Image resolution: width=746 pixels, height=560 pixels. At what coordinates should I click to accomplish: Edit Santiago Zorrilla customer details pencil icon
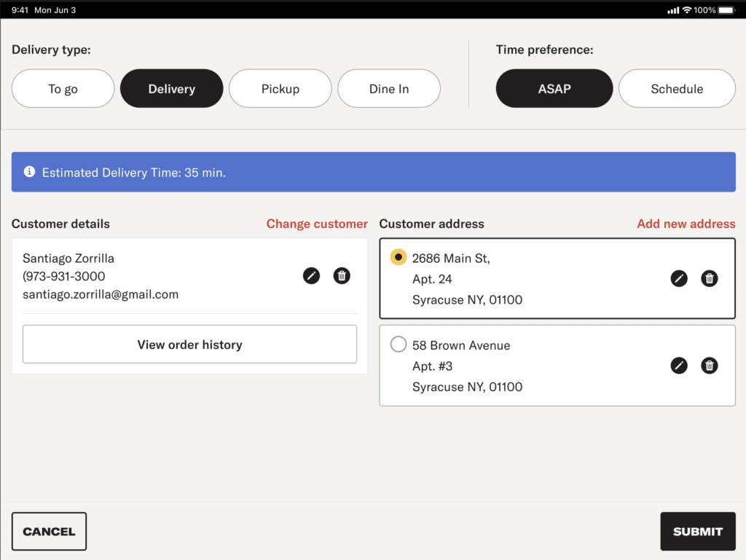(311, 276)
